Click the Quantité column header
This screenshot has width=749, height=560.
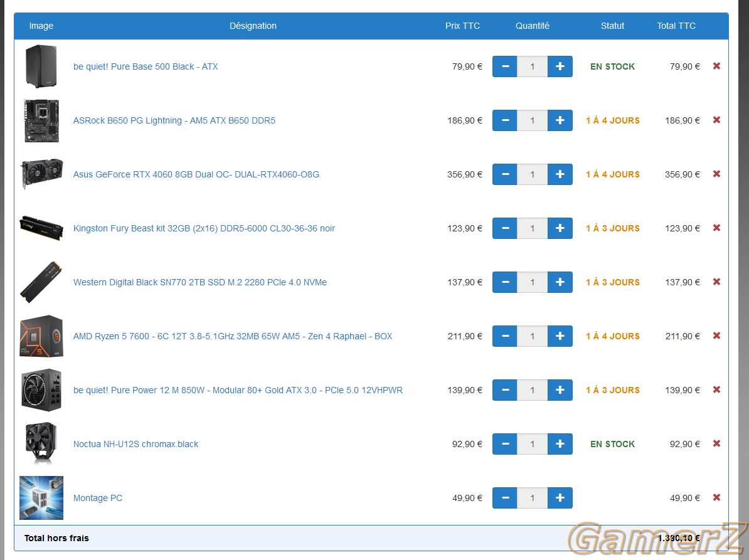(533, 26)
